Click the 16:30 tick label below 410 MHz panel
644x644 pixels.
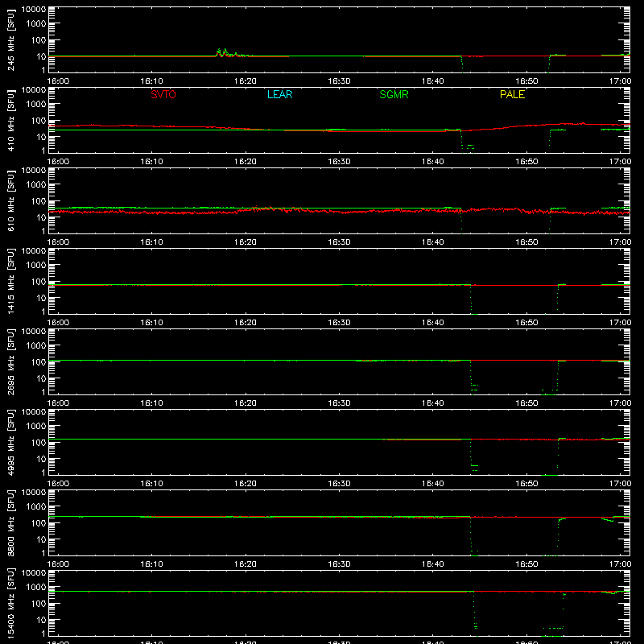click(x=339, y=162)
